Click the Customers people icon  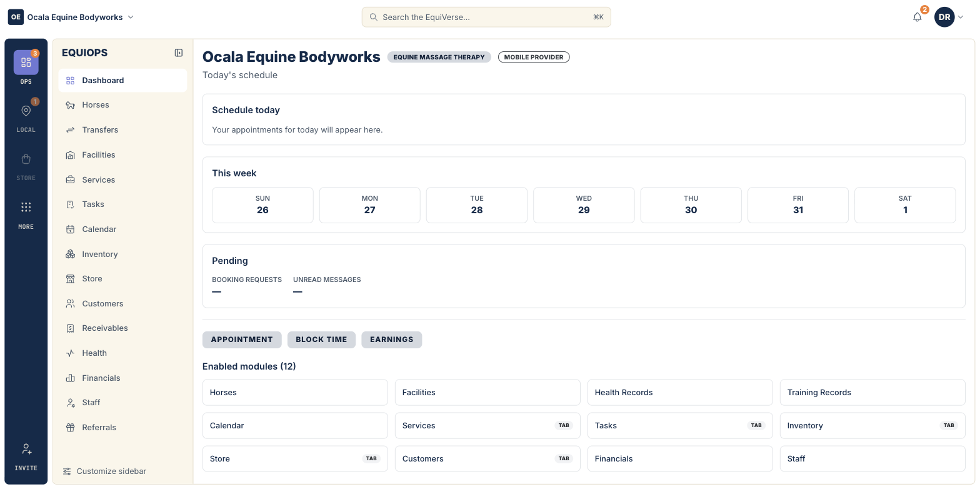tap(71, 304)
